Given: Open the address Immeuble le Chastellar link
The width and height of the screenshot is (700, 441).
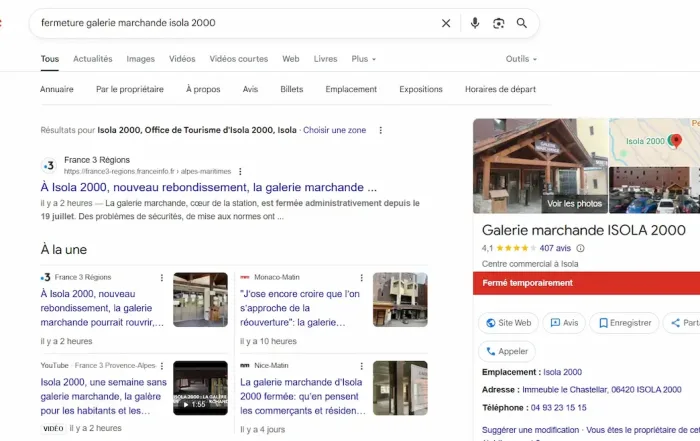Looking at the screenshot, I should click(602, 390).
